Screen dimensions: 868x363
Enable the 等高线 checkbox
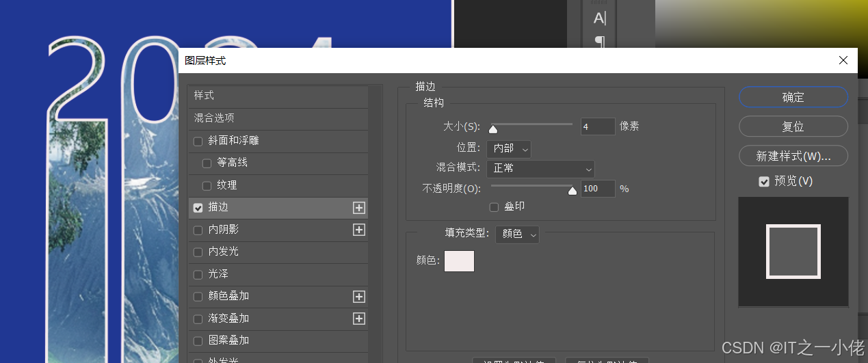tap(207, 163)
